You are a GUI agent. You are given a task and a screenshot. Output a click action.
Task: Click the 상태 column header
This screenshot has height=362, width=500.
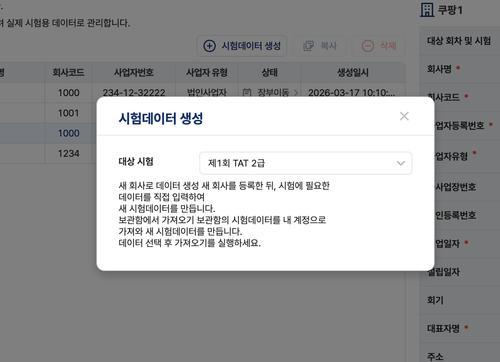[x=269, y=72]
